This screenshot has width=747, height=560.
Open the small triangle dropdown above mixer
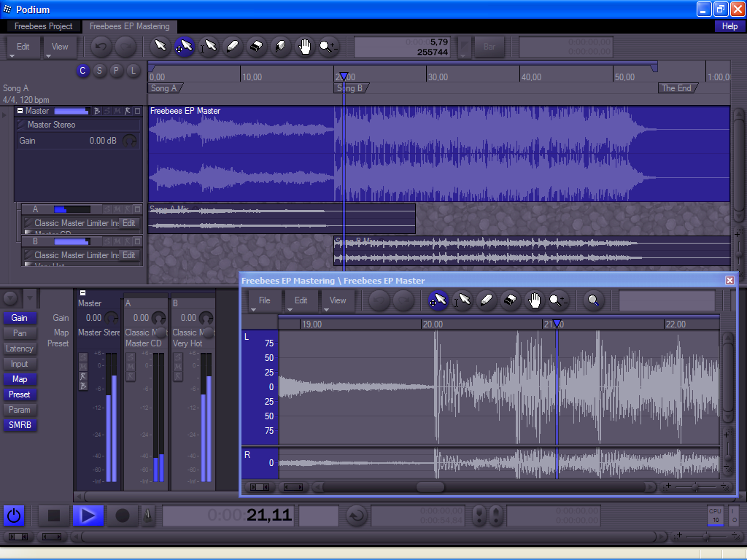point(29,298)
